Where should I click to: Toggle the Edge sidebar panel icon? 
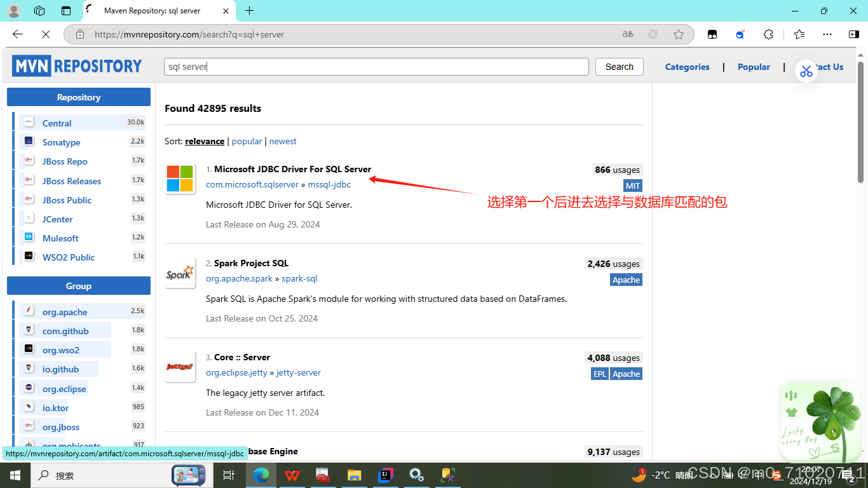(854, 34)
